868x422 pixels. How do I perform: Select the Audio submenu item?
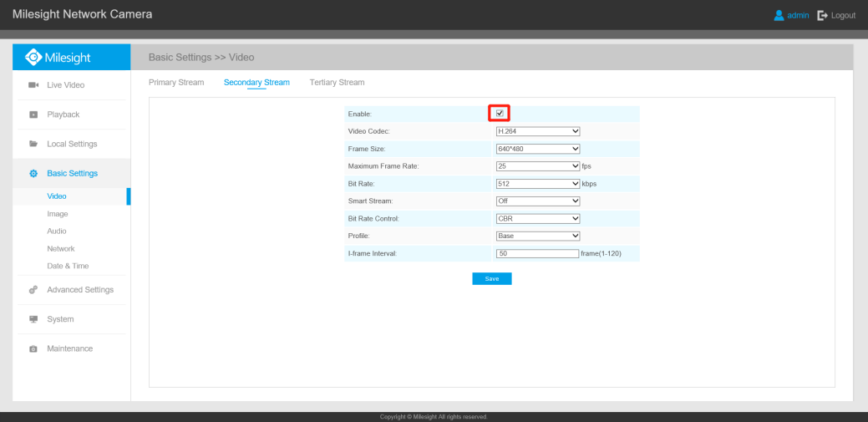click(x=57, y=231)
